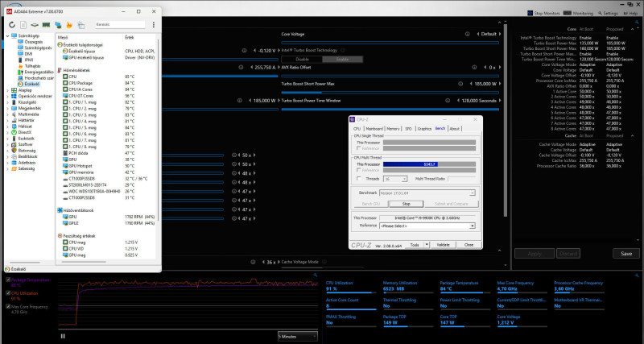This screenshot has height=344, width=644.
Task: Stop the CPU-Z benchmark
Action: pos(406,204)
